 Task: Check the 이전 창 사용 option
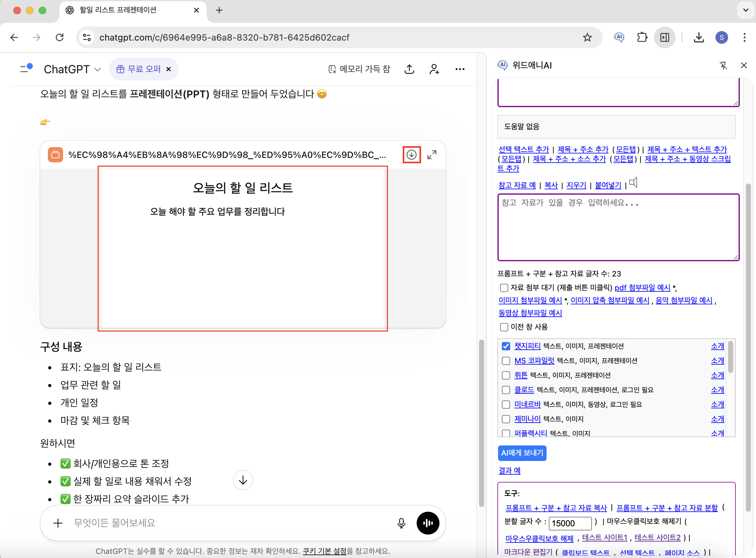click(x=504, y=327)
